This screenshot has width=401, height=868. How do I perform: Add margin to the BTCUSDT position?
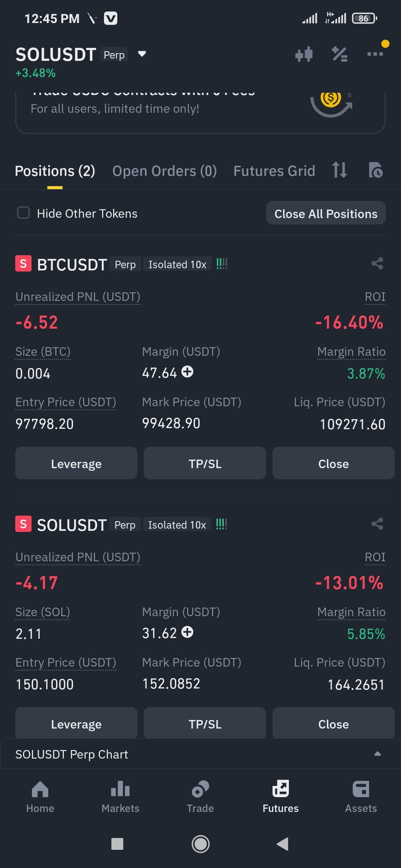click(188, 372)
